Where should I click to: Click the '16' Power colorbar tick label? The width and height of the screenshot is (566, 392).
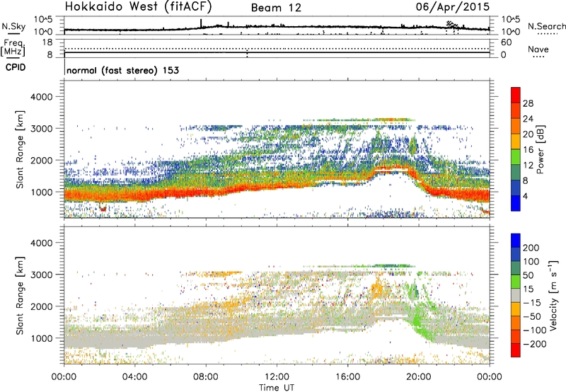(528, 150)
